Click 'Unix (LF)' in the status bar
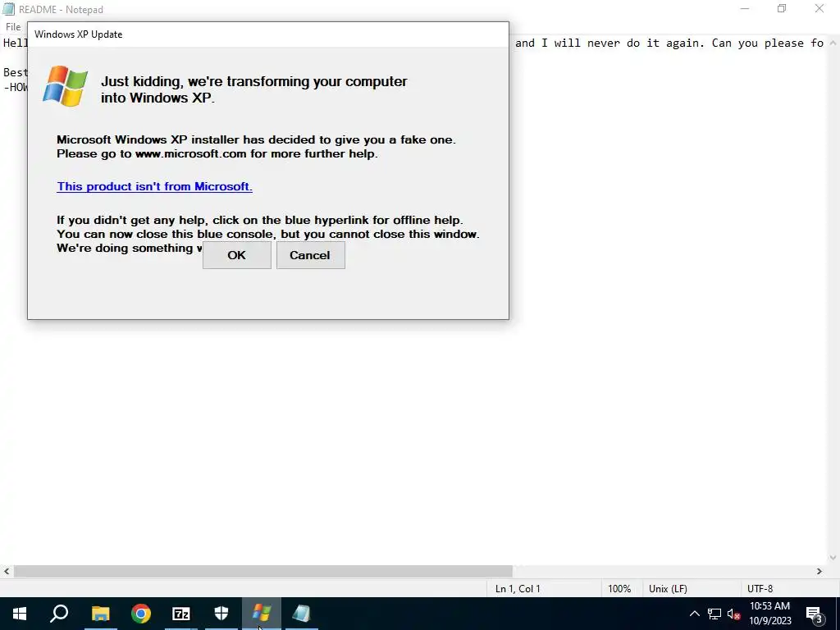This screenshot has width=840, height=630. pyautogui.click(x=668, y=589)
